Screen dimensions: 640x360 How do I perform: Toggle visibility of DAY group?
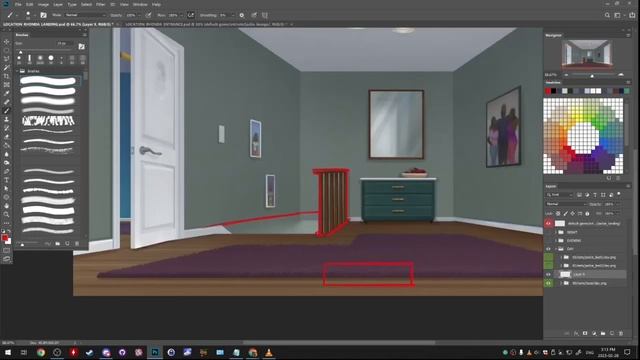click(x=548, y=249)
